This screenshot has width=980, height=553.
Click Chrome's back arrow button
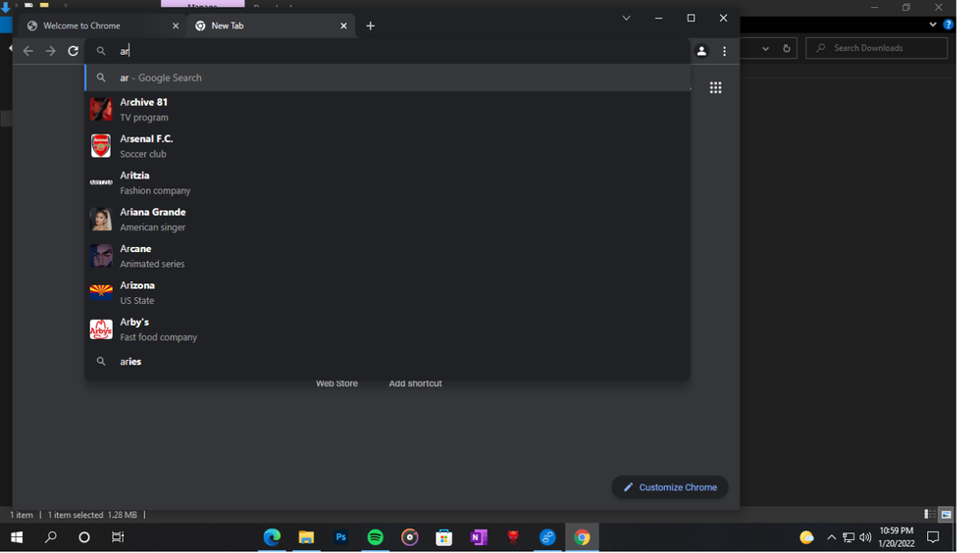[x=28, y=51]
